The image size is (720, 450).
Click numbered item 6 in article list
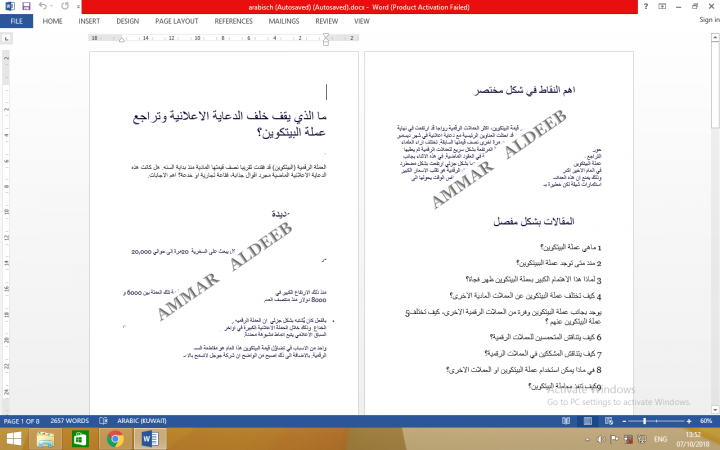click(545, 337)
